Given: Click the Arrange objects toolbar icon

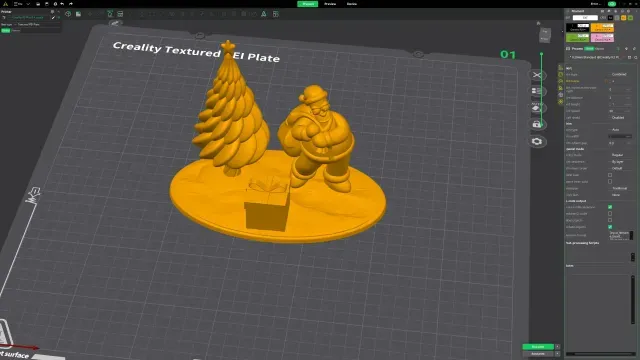Looking at the screenshot, I should (120, 14).
